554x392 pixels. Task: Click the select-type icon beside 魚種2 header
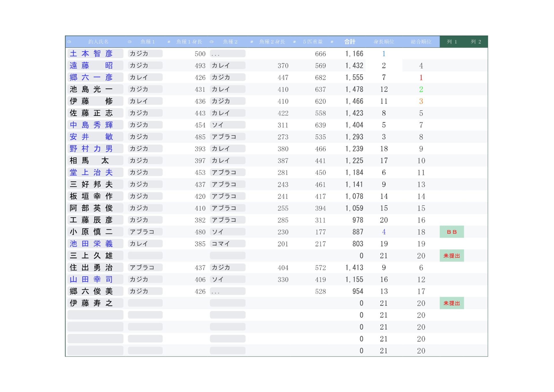(x=212, y=42)
